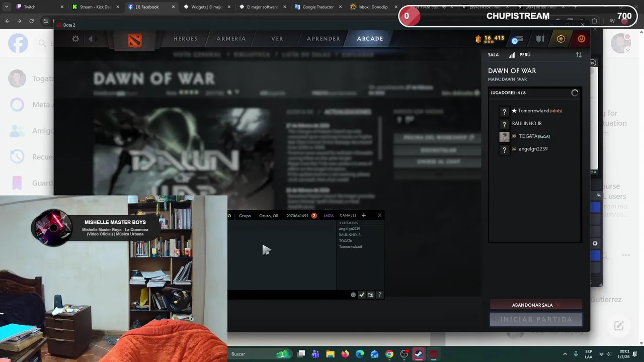Open the HÉROES tab
644x362 pixels.
[185, 39]
